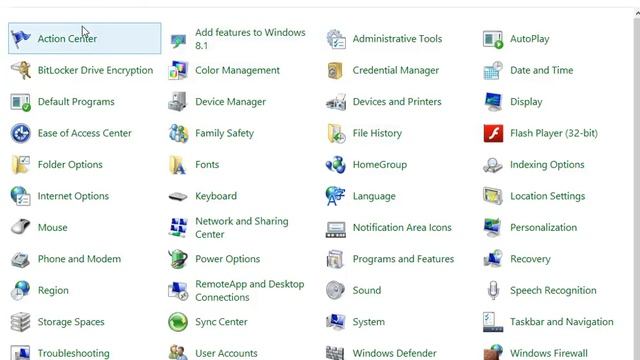The width and height of the screenshot is (640, 360).
Task: Open the Display text link
Action: 526,102
